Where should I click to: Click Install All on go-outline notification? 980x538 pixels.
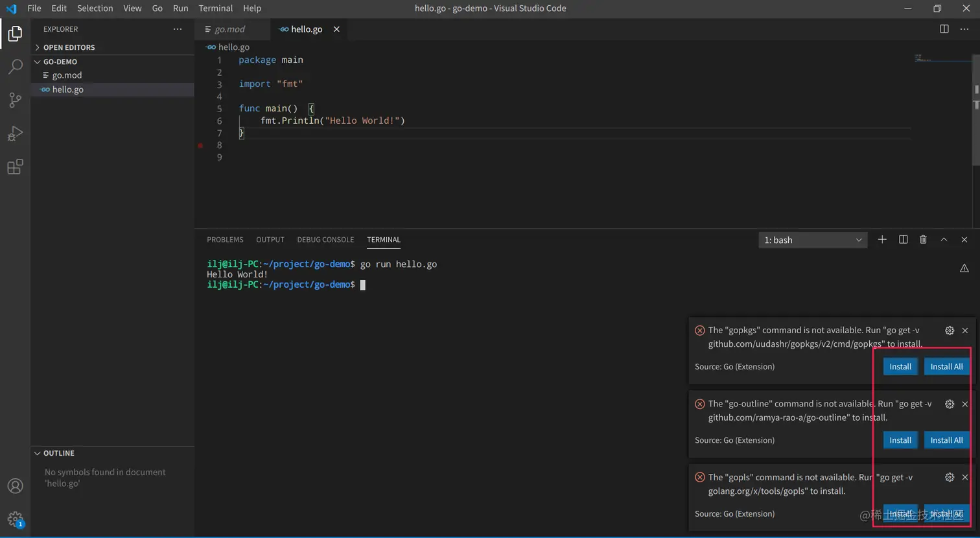(946, 440)
